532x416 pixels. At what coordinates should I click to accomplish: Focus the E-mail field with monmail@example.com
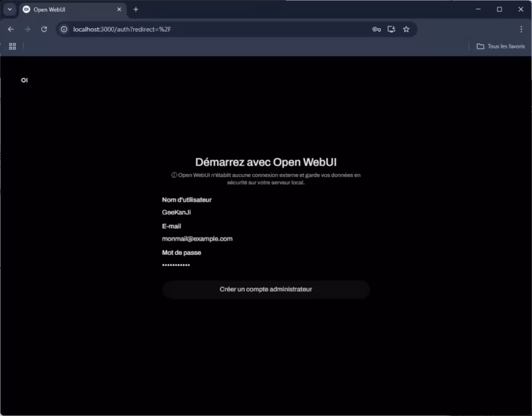266,238
